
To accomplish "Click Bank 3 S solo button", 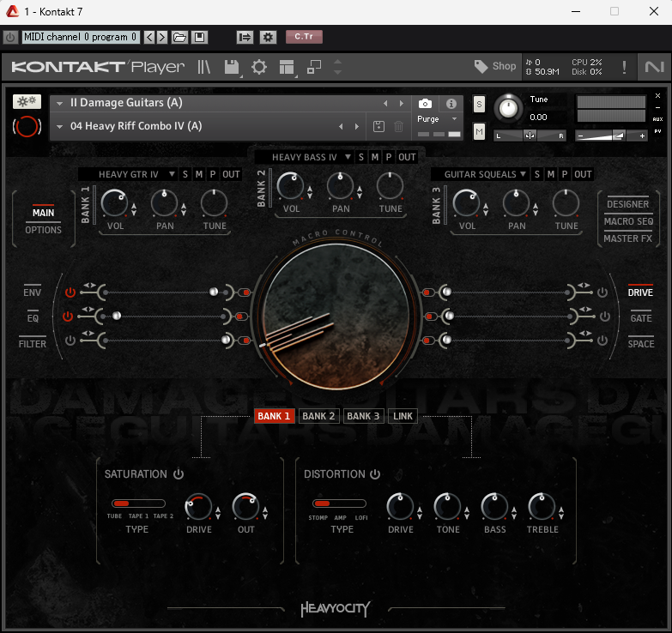I will click(537, 174).
